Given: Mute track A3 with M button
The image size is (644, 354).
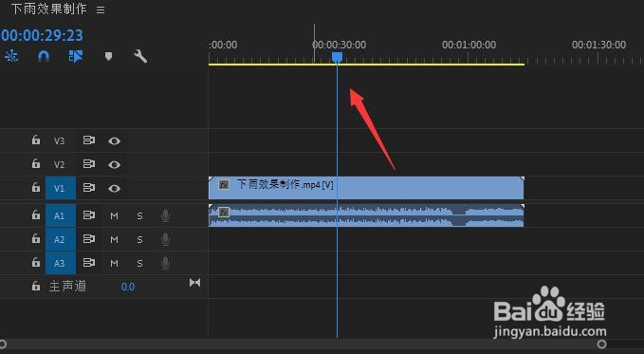Looking at the screenshot, I should coord(114,264).
